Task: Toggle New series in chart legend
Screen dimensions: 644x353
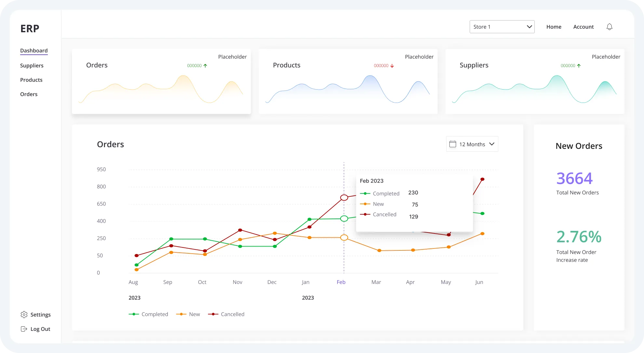Action: (x=188, y=314)
